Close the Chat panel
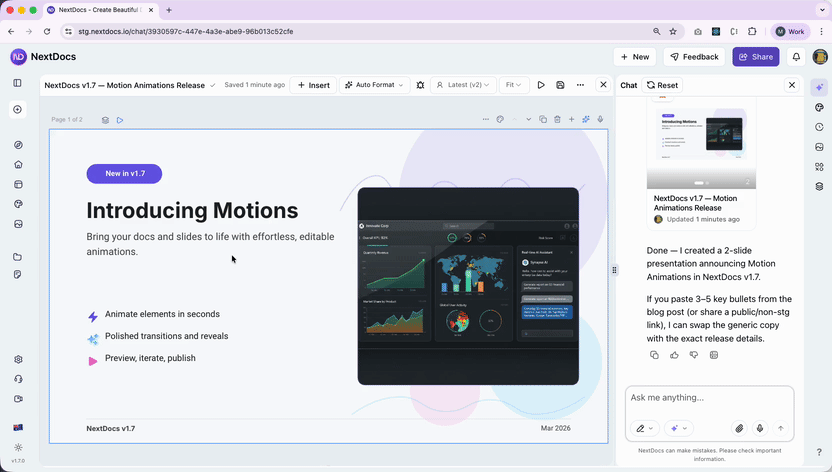The width and height of the screenshot is (832, 472). (792, 85)
